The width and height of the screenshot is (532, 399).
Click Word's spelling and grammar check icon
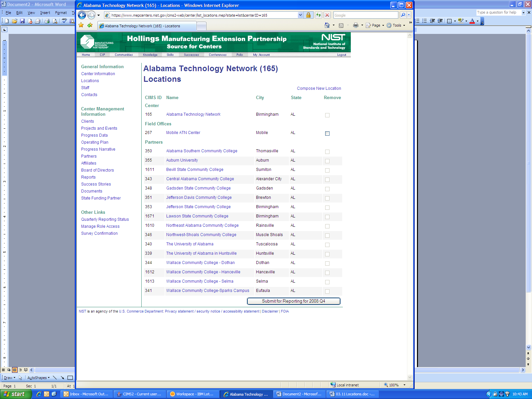pos(64,21)
